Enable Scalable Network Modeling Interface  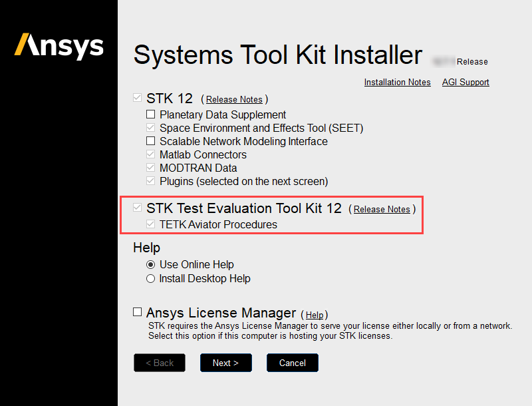pos(151,141)
